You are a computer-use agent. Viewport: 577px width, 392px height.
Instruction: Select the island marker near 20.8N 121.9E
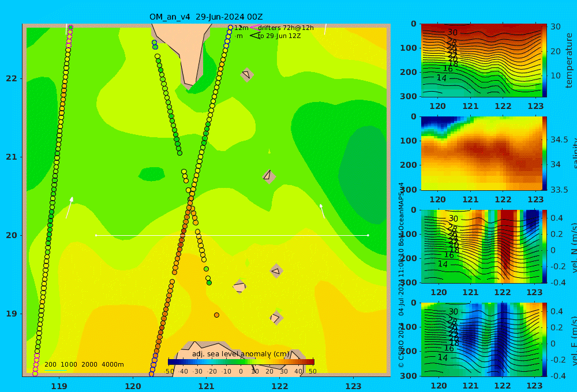tap(269, 176)
